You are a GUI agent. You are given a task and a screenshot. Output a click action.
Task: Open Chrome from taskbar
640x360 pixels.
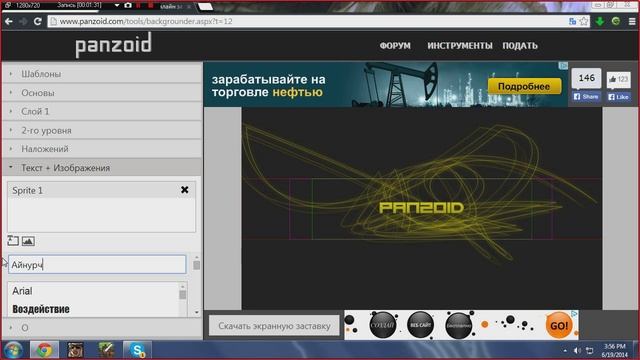coord(44,350)
